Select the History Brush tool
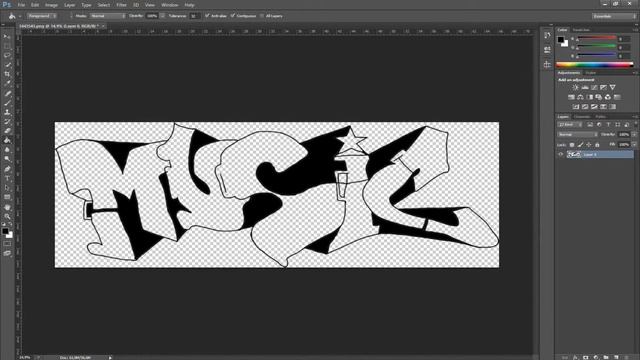The height and width of the screenshot is (360, 640). 7,122
